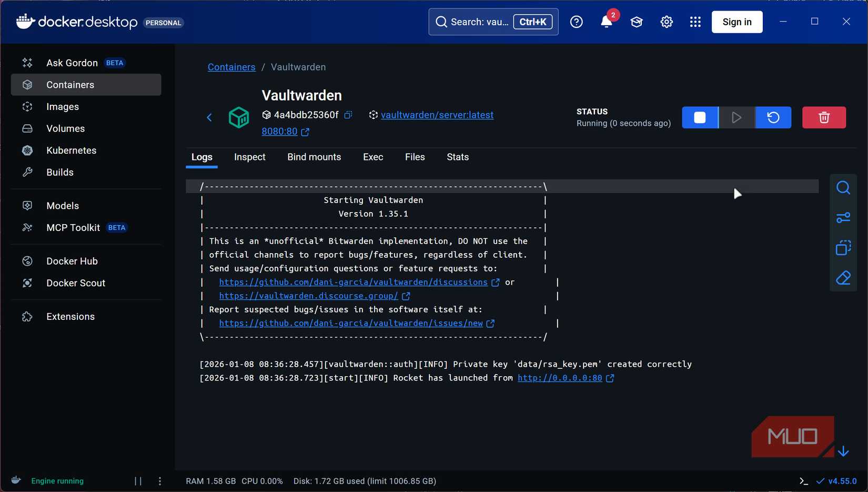Click the Containers breadcrumb link
The height and width of the screenshot is (492, 868).
[x=231, y=67]
